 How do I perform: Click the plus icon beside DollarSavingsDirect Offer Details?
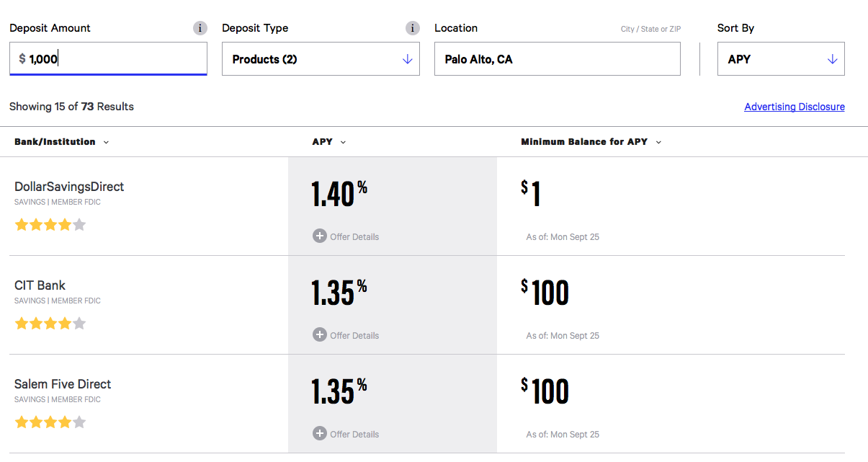[320, 236]
